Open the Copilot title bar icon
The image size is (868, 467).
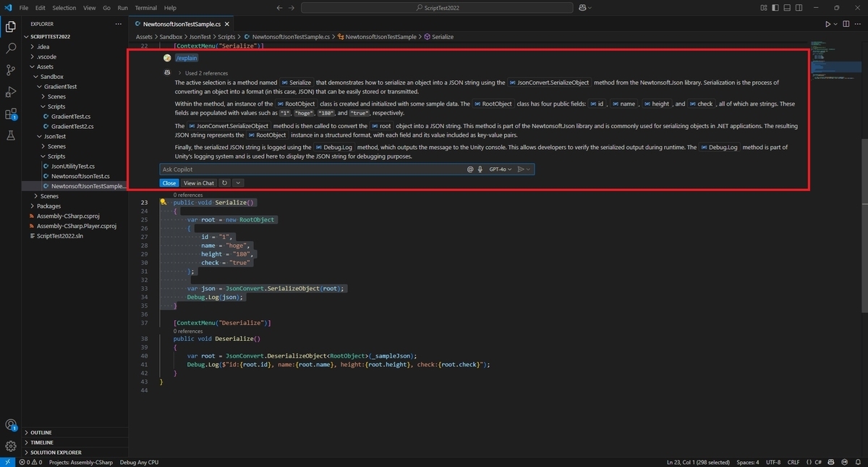tap(582, 8)
